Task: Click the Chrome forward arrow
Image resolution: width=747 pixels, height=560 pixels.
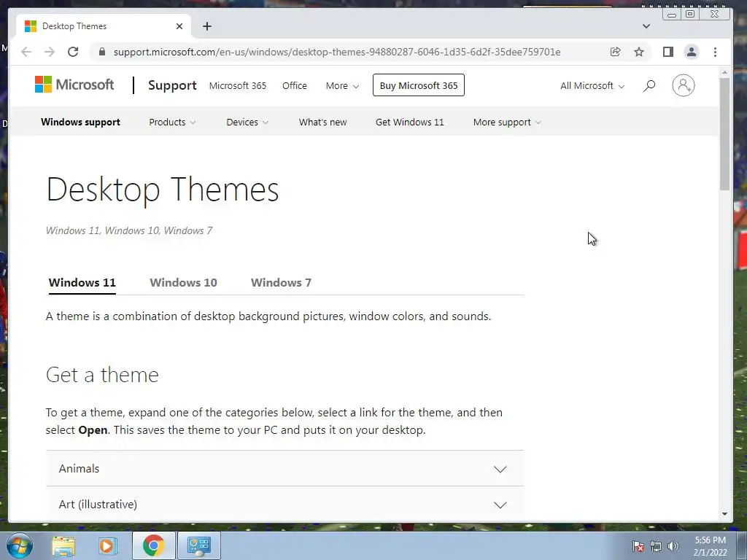Action: click(x=50, y=52)
